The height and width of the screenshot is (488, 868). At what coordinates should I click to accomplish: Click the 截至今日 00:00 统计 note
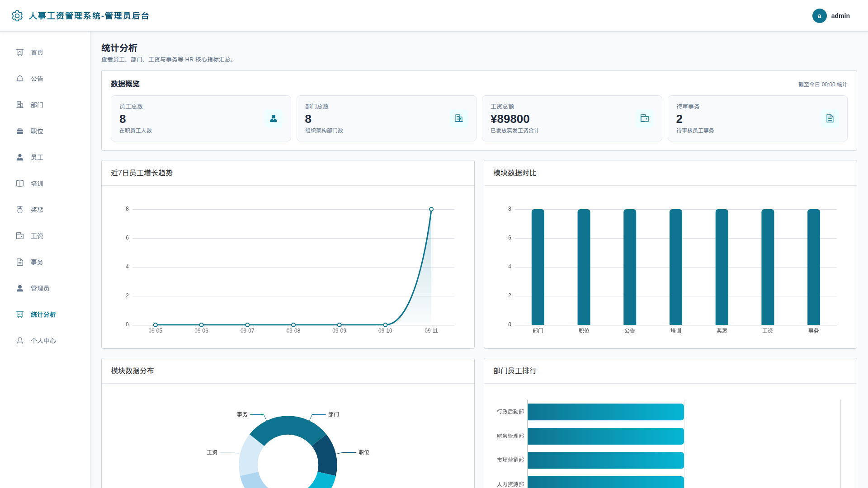(x=823, y=84)
